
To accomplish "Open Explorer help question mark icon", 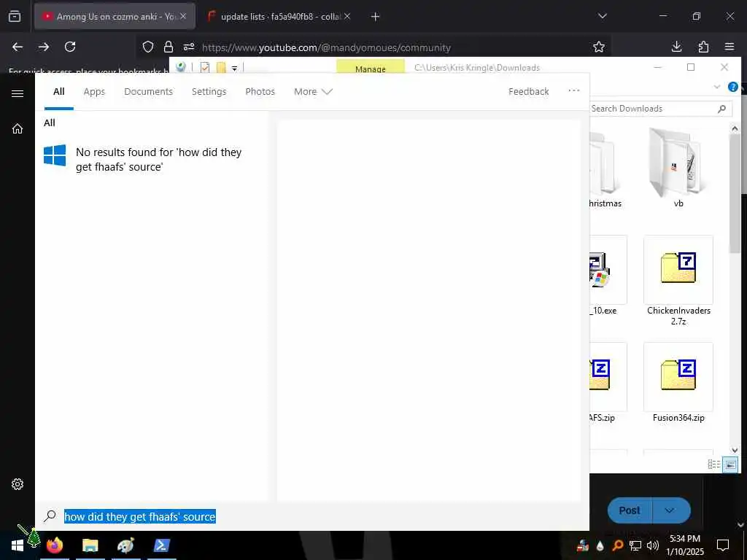I will coord(732,87).
